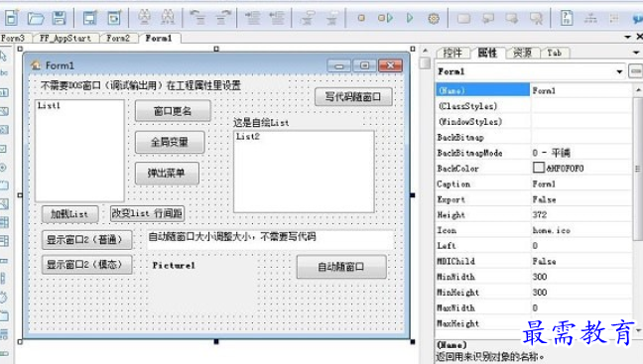This screenshot has width=643, height=364.
Task: Click the Height property value 372
Action: coord(540,215)
